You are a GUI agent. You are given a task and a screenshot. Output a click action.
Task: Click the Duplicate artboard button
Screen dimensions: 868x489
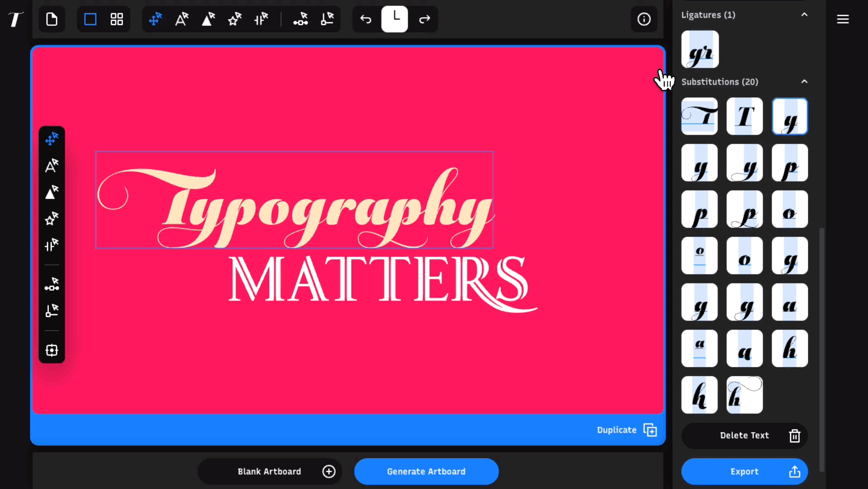pyautogui.click(x=626, y=430)
